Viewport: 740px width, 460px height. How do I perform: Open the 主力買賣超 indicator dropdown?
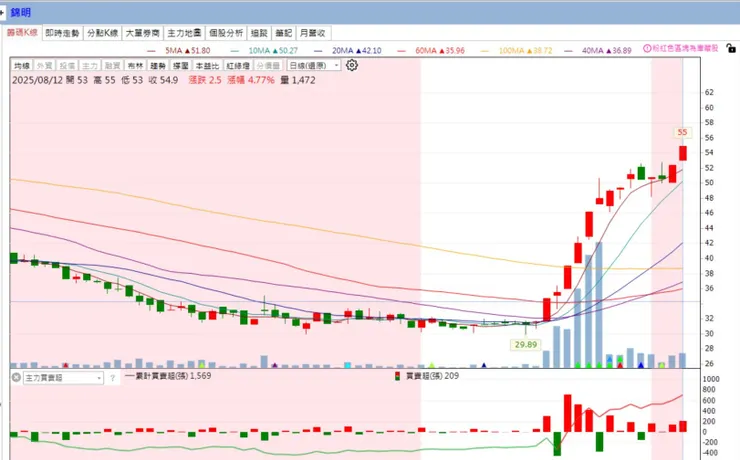coord(63,378)
